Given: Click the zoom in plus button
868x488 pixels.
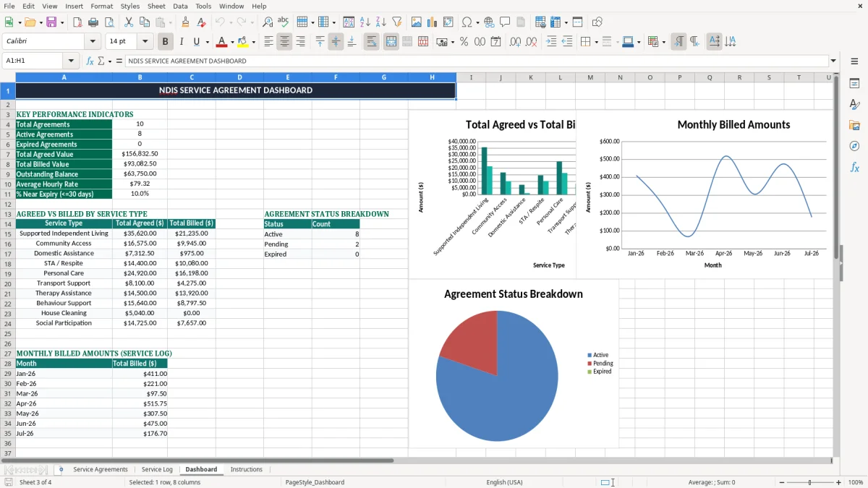Looking at the screenshot, I should pyautogui.click(x=839, y=482).
